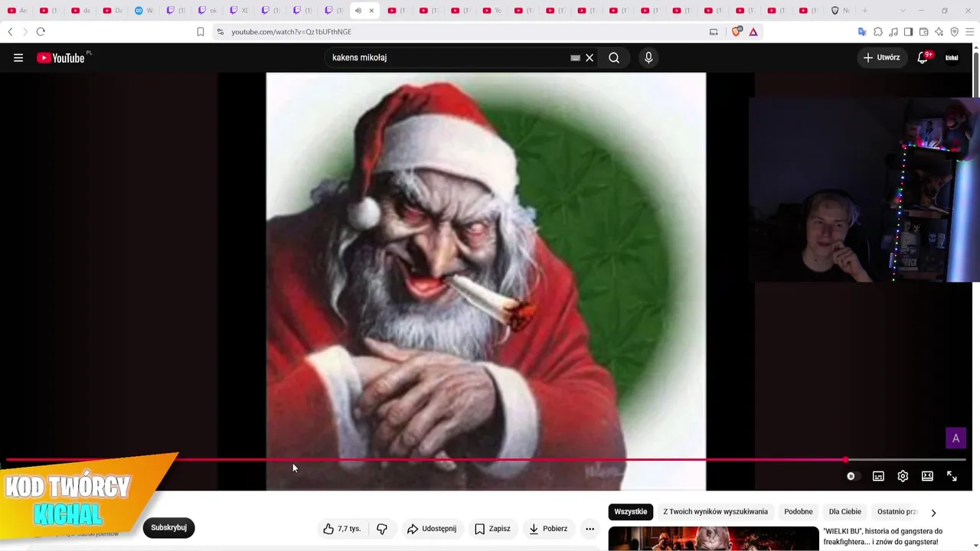980x551 pixels.
Task: Open the 'WIELKI BU' video title link
Action: (883, 536)
